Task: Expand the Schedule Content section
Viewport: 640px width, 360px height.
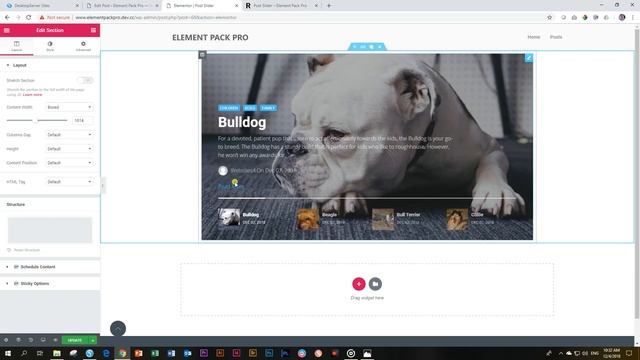Action: click(x=50, y=267)
